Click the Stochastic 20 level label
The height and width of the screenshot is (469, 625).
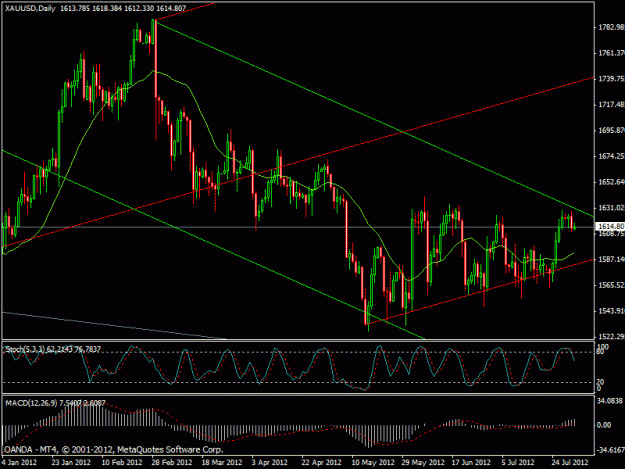point(600,382)
